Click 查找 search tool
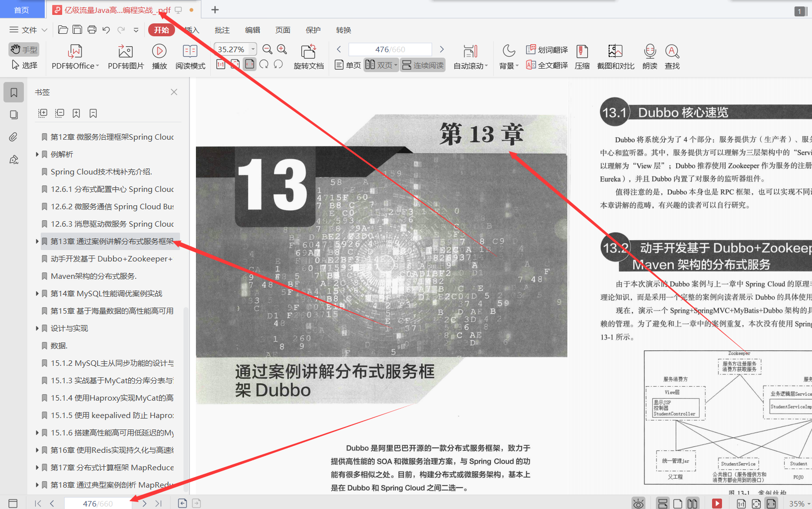The height and width of the screenshot is (509, 812). (x=672, y=57)
